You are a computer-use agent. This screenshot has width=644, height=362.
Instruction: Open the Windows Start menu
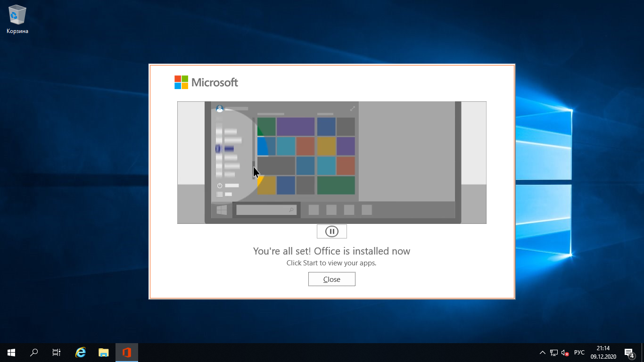[x=11, y=352]
